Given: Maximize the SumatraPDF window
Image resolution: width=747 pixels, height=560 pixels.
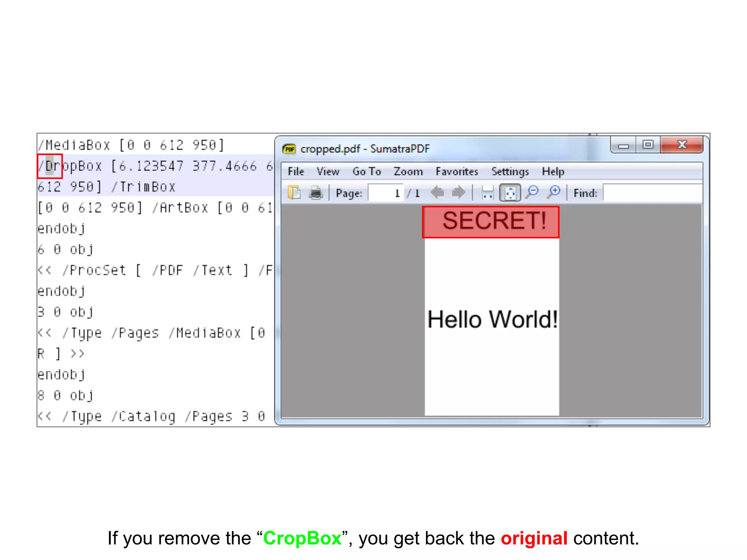Looking at the screenshot, I should [x=648, y=145].
